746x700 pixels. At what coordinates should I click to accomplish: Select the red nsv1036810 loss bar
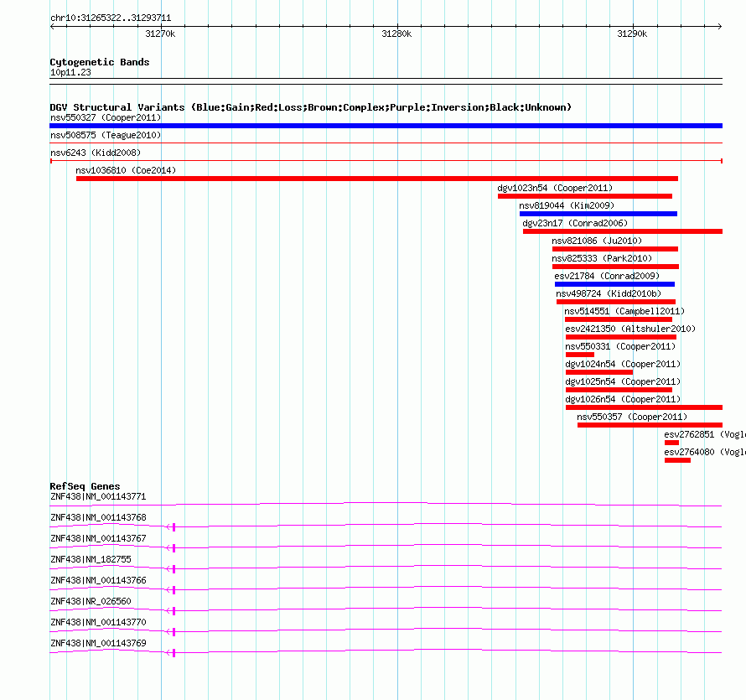(377, 179)
